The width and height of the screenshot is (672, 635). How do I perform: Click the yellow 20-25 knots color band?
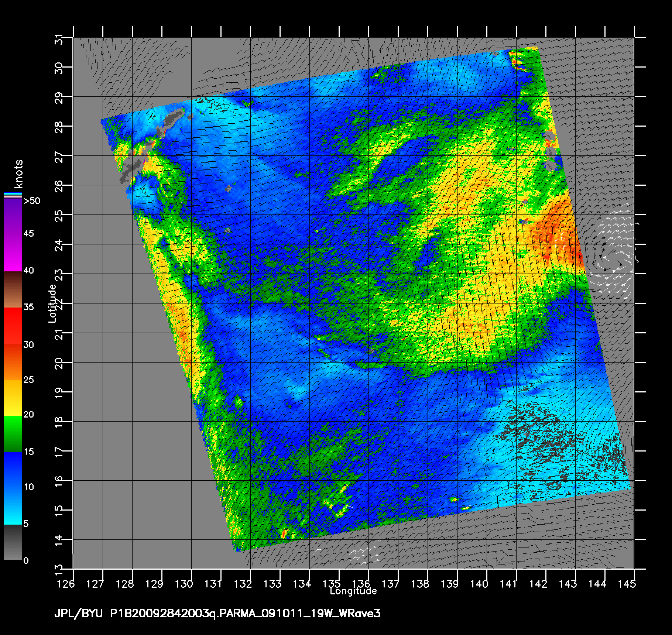tap(13, 398)
